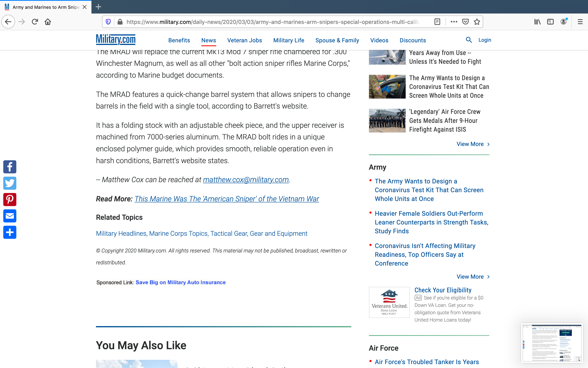This screenshot has width=588, height=368.
Task: Show sidebars icon
Action: pyautogui.click(x=550, y=22)
